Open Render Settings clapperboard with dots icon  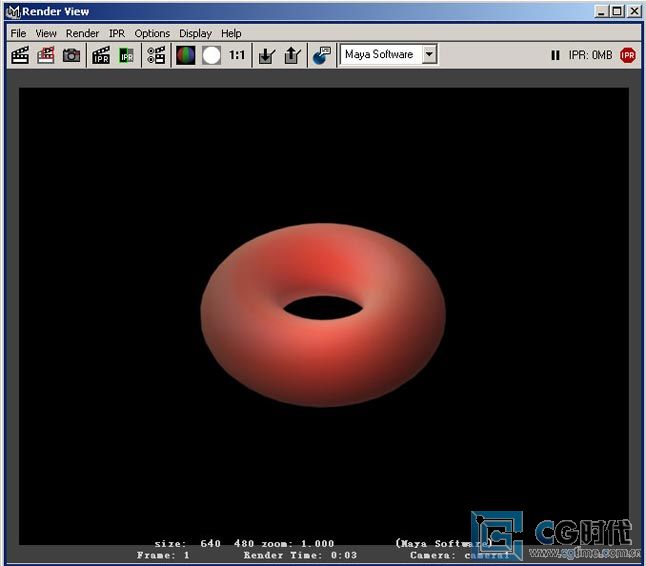[156, 55]
